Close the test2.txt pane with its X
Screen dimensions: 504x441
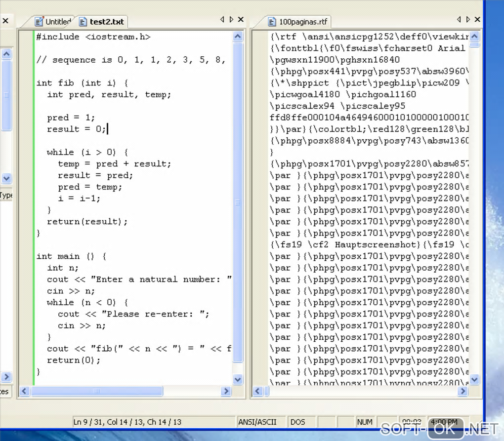pyautogui.click(x=241, y=19)
